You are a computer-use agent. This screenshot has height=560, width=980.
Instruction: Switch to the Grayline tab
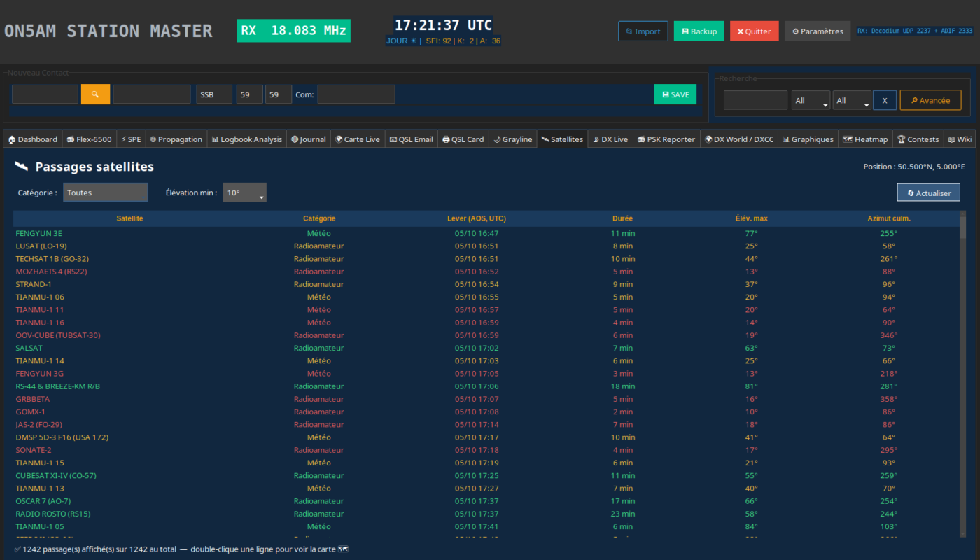click(x=513, y=139)
